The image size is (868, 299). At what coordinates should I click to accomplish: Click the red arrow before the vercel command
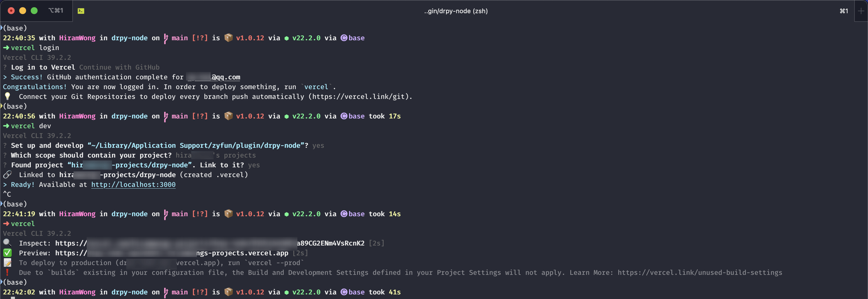[x=6, y=224]
